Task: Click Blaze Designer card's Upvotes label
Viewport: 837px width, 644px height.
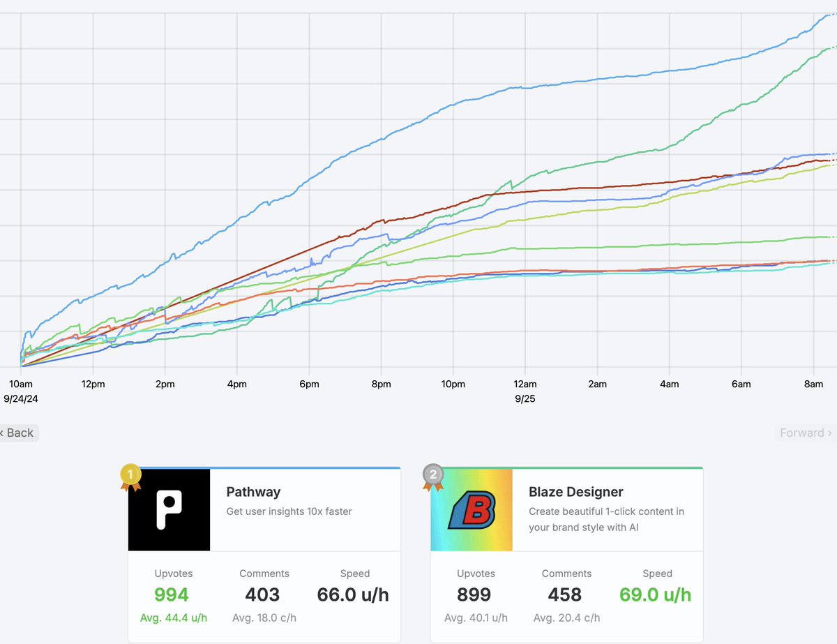Action: [x=476, y=574]
